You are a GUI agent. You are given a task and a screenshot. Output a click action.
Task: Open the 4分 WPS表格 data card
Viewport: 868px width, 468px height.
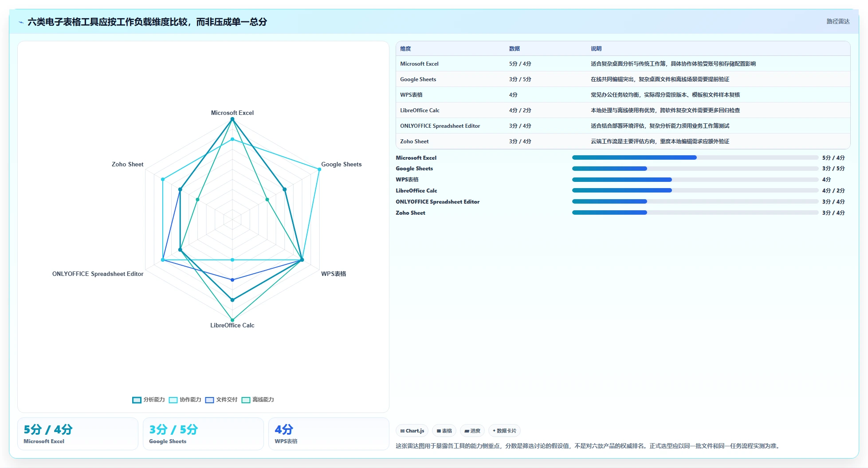click(329, 434)
